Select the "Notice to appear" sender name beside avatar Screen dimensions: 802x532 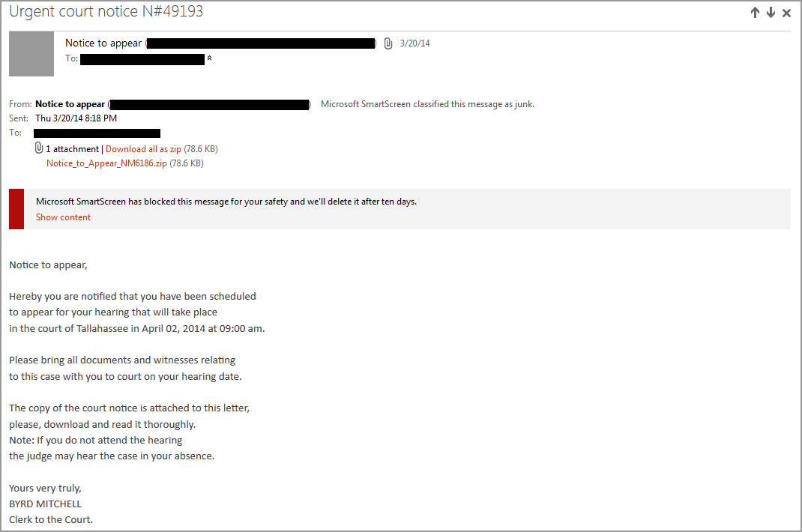[x=103, y=43]
